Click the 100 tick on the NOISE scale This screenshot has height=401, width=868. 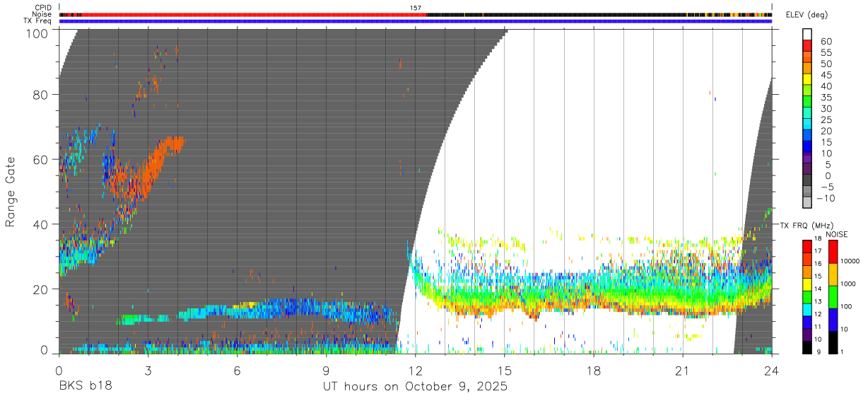coord(848,306)
